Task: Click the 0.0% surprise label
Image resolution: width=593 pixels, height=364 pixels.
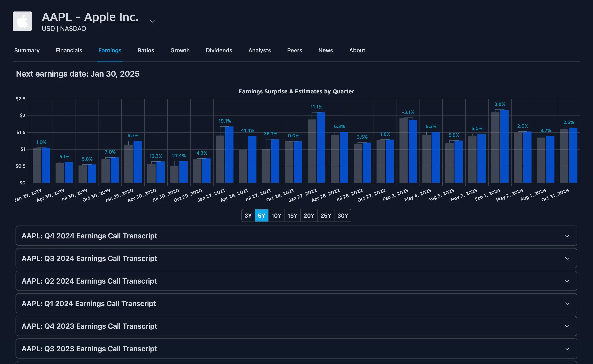Action: tap(294, 135)
